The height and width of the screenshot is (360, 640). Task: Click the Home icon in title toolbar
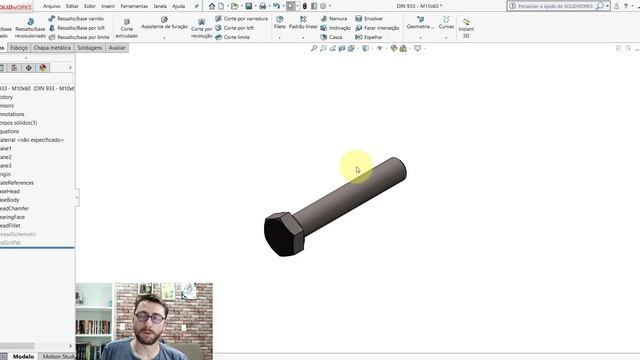(x=211, y=6)
